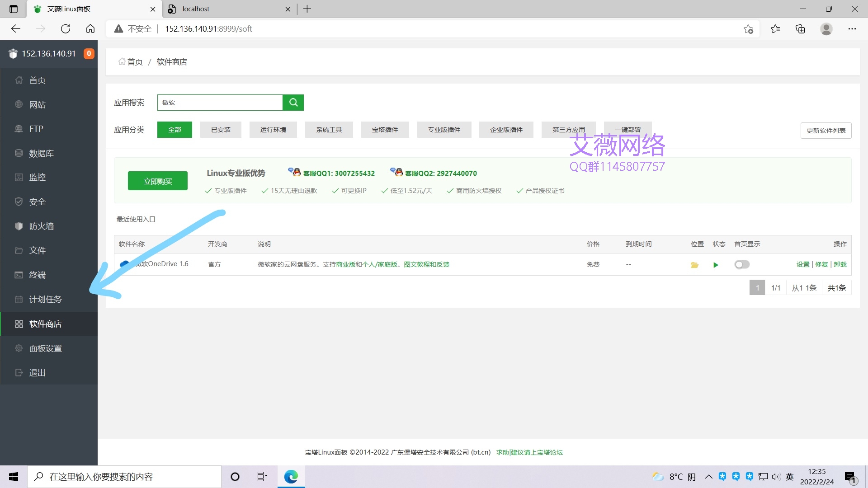Select the 专业版插件 category tab
The height and width of the screenshot is (488, 868).
coord(444,130)
